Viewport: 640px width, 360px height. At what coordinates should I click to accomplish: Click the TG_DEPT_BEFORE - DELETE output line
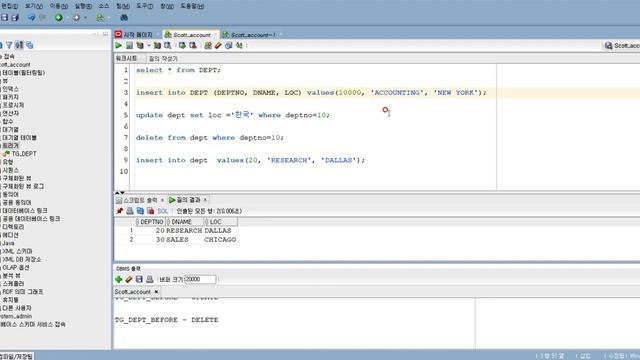167,320
